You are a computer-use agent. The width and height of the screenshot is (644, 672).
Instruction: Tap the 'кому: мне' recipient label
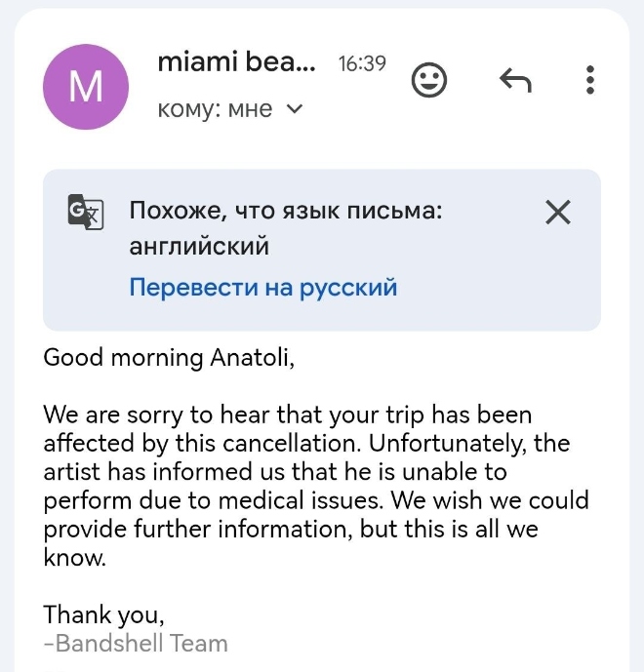(x=215, y=110)
